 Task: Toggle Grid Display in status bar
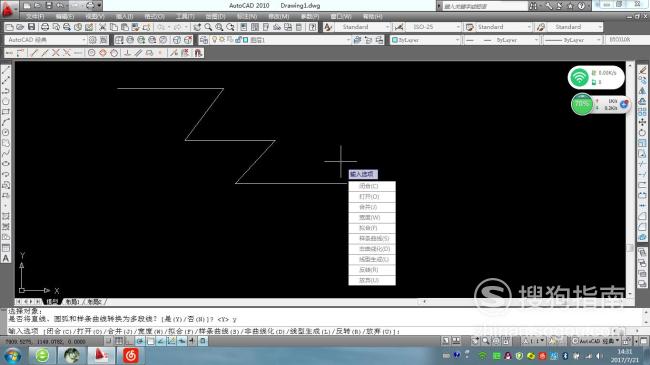(119, 341)
